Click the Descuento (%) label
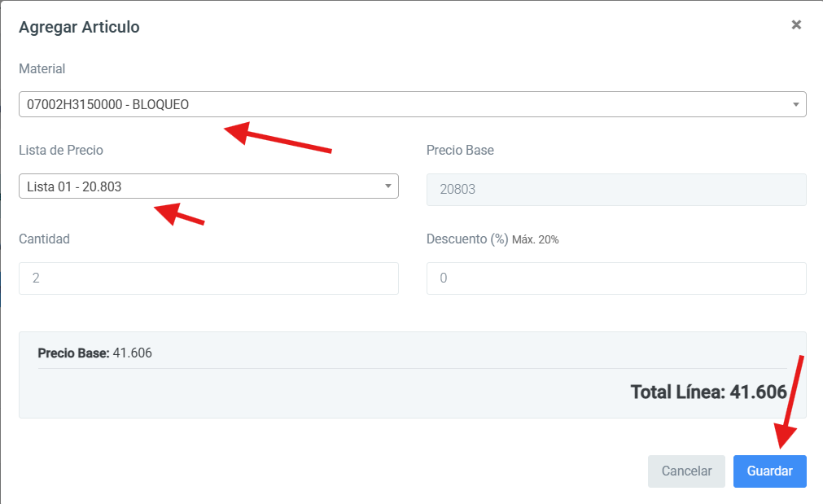823x504 pixels. tap(467, 239)
